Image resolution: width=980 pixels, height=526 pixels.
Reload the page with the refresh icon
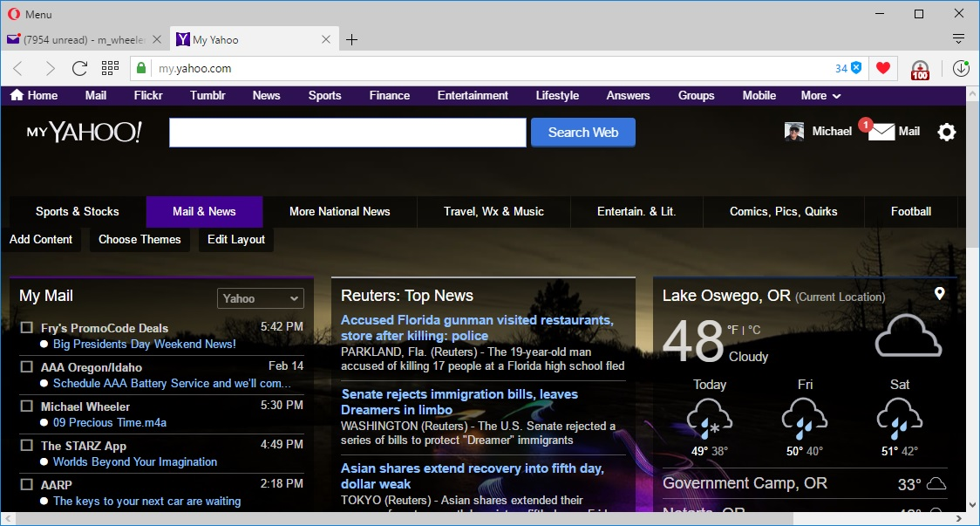point(79,68)
